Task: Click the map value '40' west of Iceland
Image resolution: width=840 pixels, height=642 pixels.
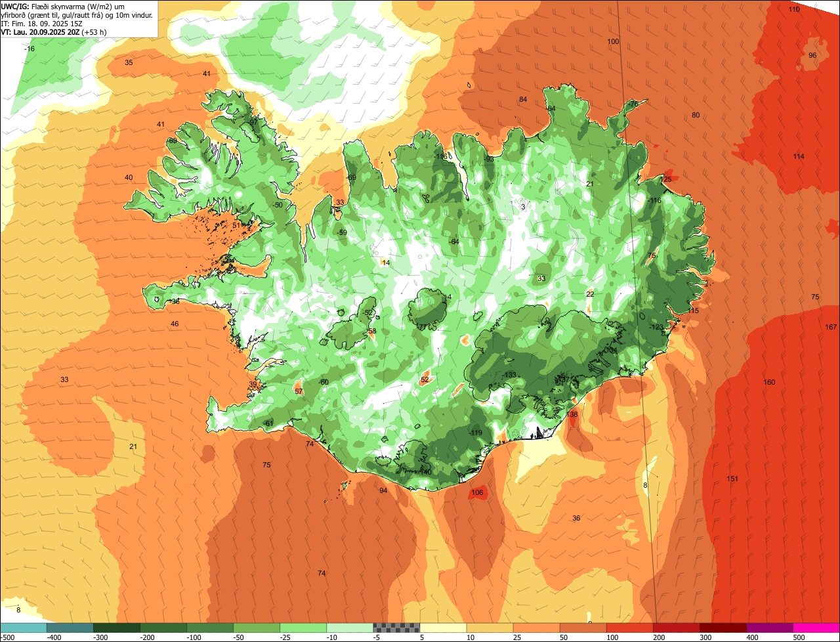Action: (x=129, y=177)
